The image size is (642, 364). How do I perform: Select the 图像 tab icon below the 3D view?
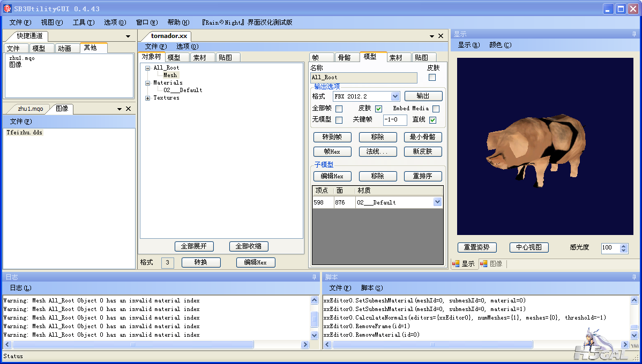coord(483,264)
